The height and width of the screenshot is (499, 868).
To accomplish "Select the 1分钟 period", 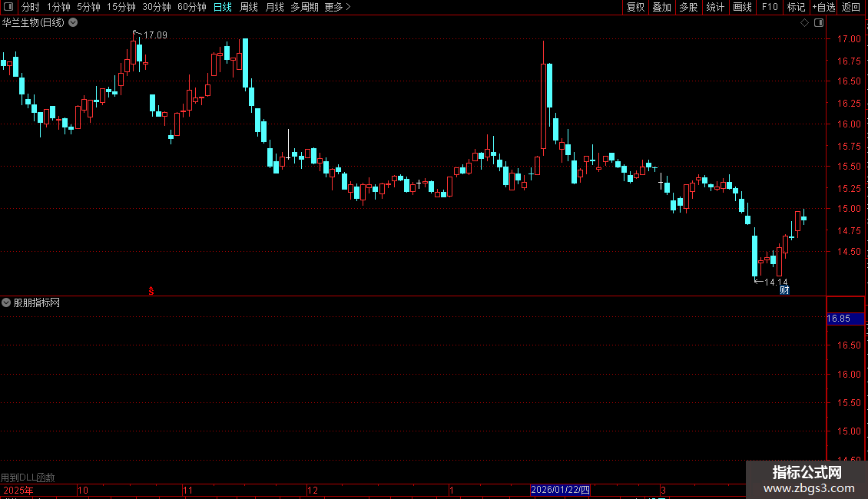I will pyautogui.click(x=58, y=7).
